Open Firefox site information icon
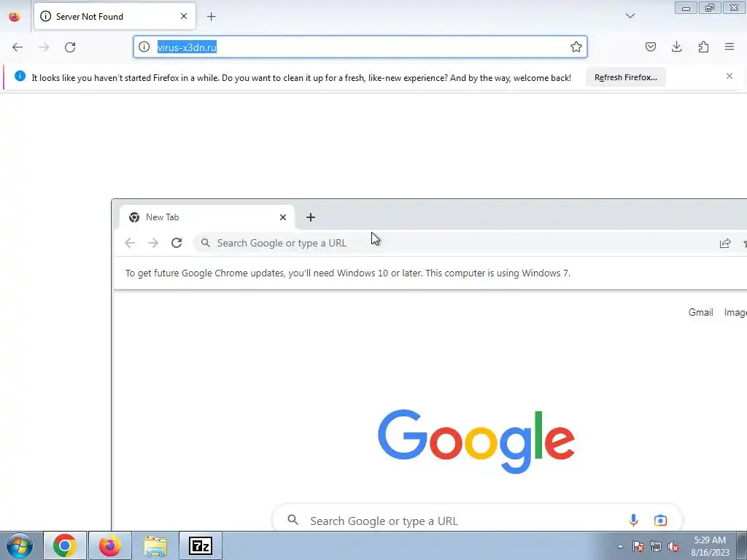The height and width of the screenshot is (560, 747). click(x=144, y=47)
